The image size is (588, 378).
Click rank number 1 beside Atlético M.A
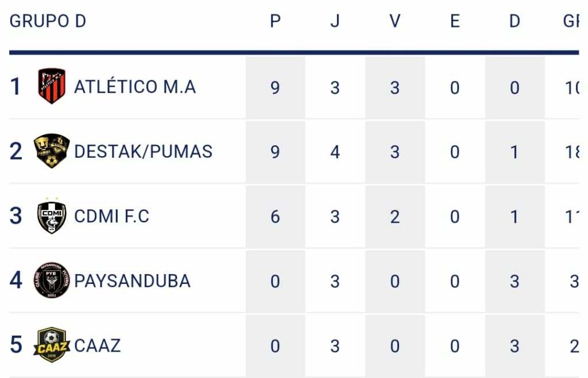(x=15, y=87)
